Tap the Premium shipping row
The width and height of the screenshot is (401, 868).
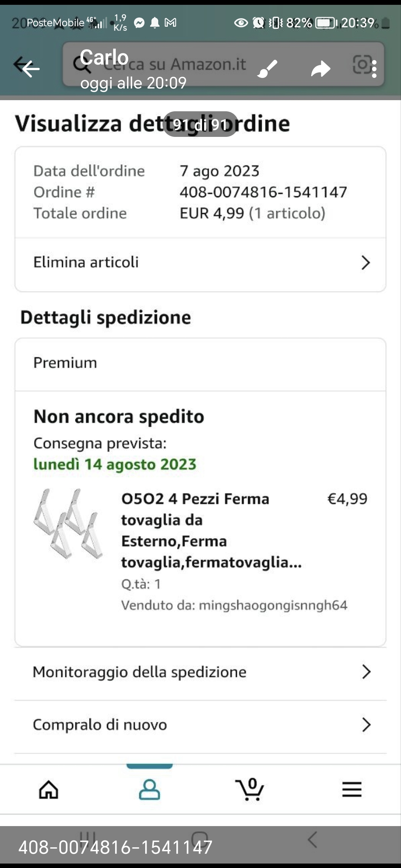pyautogui.click(x=200, y=363)
